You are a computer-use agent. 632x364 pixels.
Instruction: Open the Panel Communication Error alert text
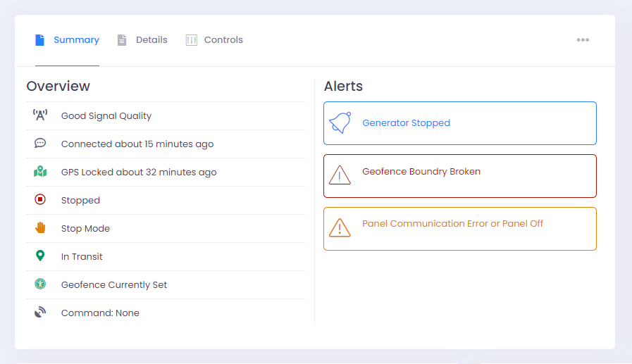(x=452, y=223)
